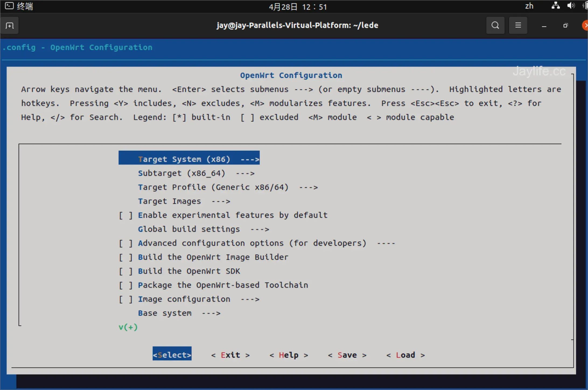
Task: Click the date and time clock
Action: tap(297, 6)
